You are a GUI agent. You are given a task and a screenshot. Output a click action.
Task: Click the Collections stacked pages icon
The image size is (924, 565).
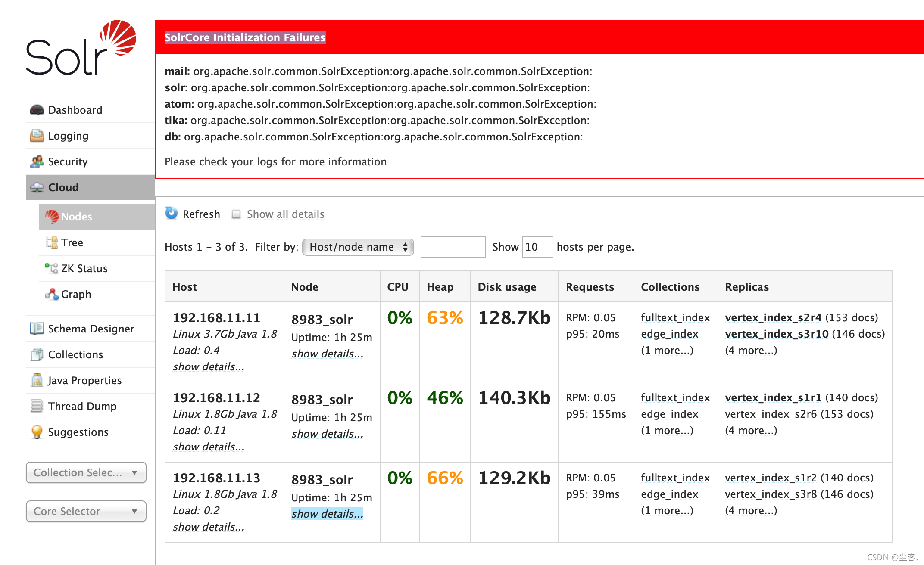click(37, 354)
